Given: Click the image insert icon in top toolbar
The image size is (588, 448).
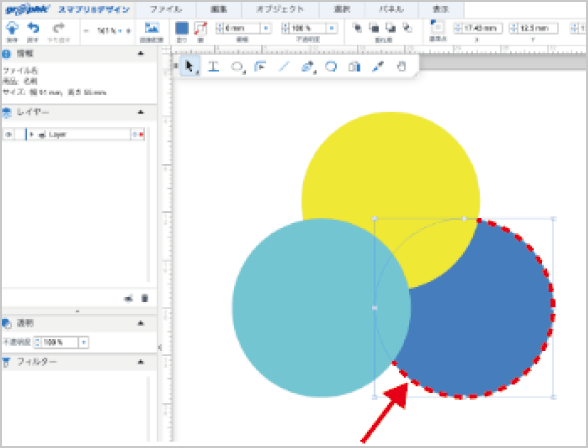Looking at the screenshot, I should point(152,28).
